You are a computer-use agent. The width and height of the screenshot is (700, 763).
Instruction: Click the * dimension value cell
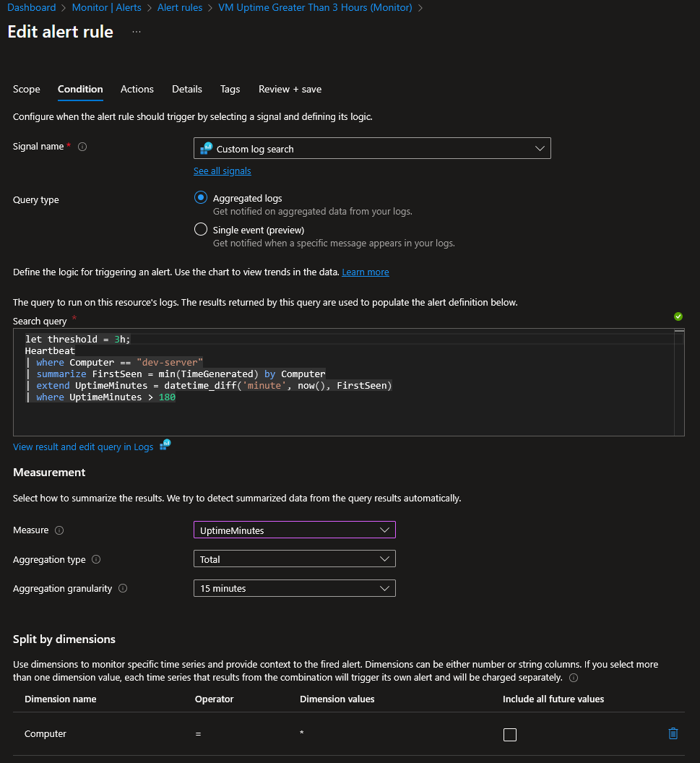301,733
